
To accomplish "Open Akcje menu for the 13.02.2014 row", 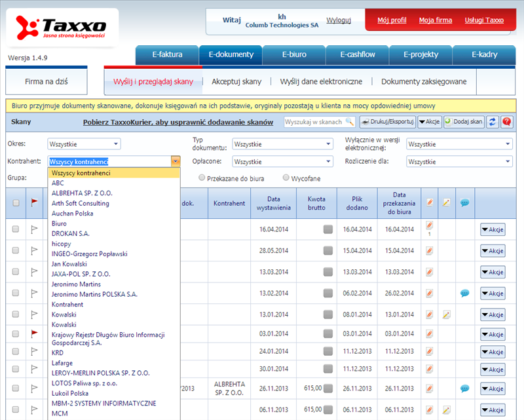I will (493, 294).
